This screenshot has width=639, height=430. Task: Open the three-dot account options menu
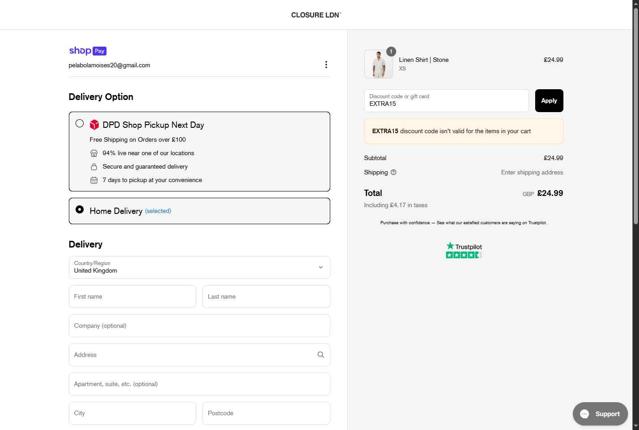click(326, 64)
